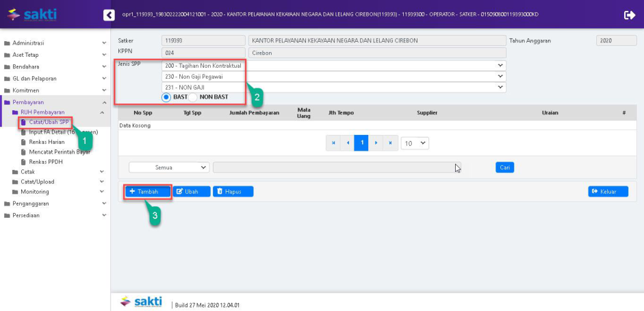This screenshot has height=311, width=644.
Task: Click the logout icon in header
Action: (629, 15)
